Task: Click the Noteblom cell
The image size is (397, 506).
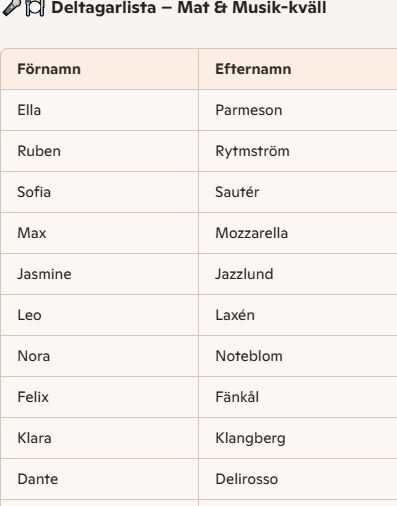Action: point(298,356)
